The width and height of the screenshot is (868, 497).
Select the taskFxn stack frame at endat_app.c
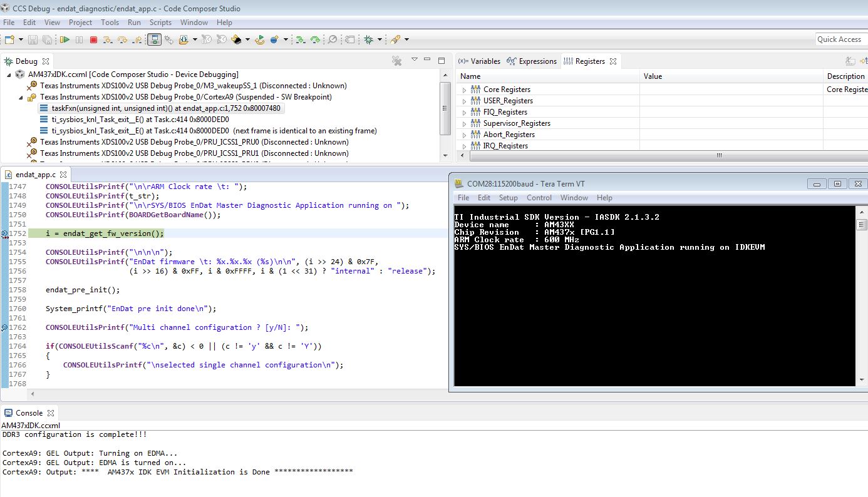coord(165,108)
